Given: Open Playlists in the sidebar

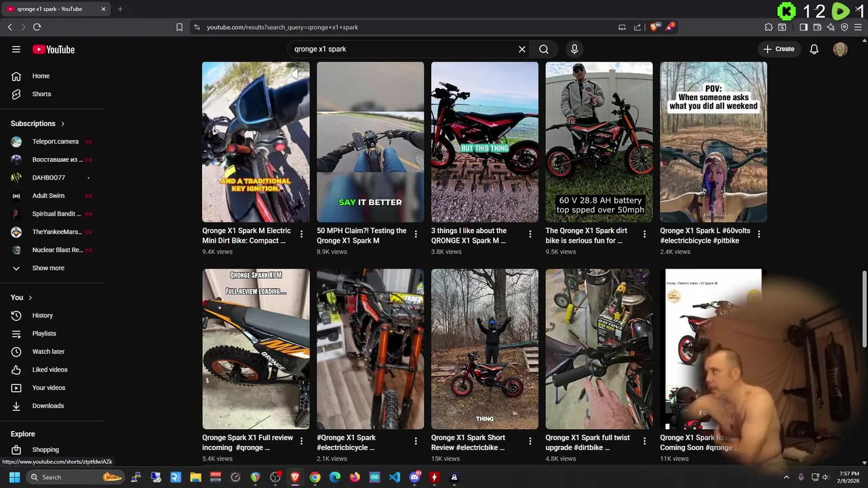Looking at the screenshot, I should (52, 333).
